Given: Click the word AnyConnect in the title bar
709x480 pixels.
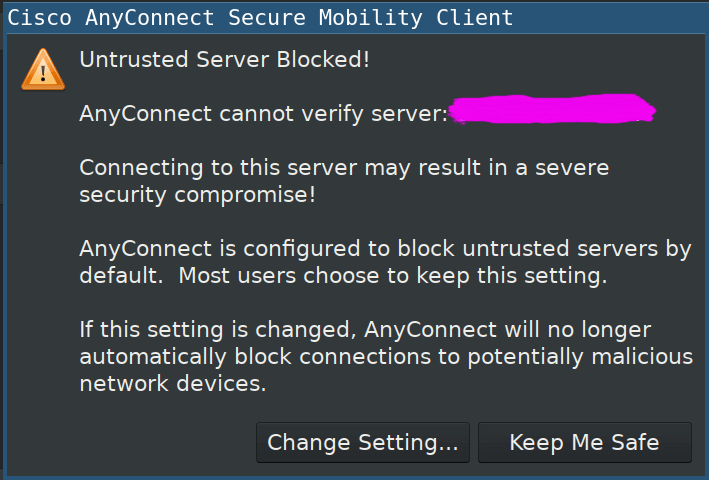Looking at the screenshot, I should pyautogui.click(x=150, y=18).
